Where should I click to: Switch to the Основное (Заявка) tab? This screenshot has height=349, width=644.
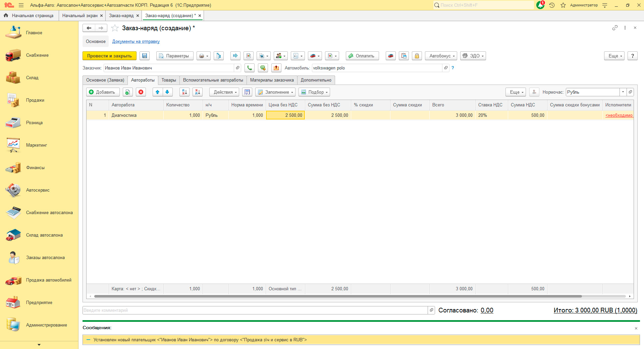[x=105, y=80]
